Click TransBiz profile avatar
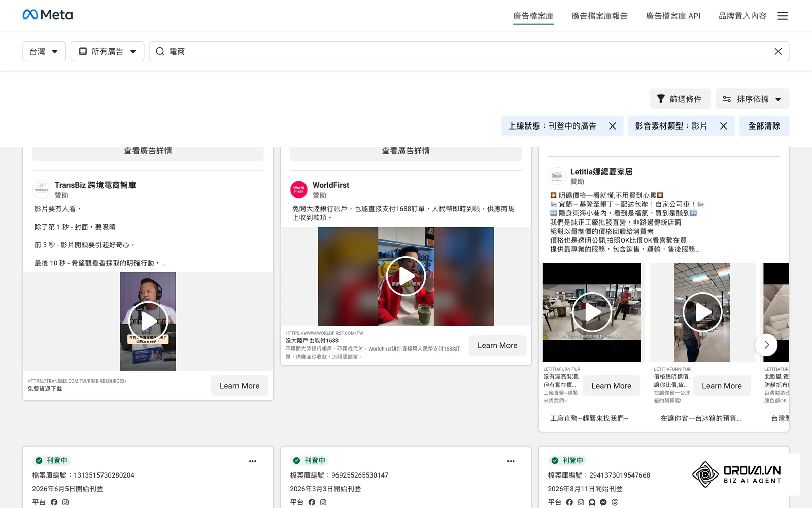This screenshot has height=508, width=812. click(x=41, y=189)
